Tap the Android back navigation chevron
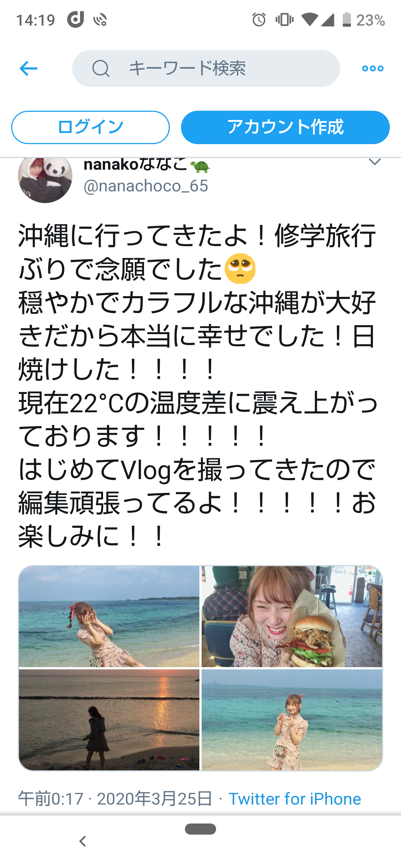This screenshot has width=401, height=868. point(82,841)
